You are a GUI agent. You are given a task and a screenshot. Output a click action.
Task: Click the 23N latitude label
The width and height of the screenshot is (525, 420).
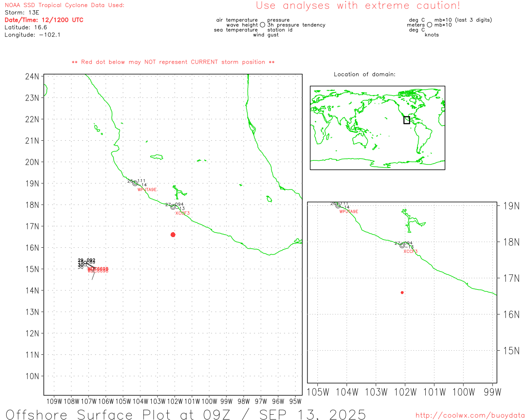click(x=32, y=98)
